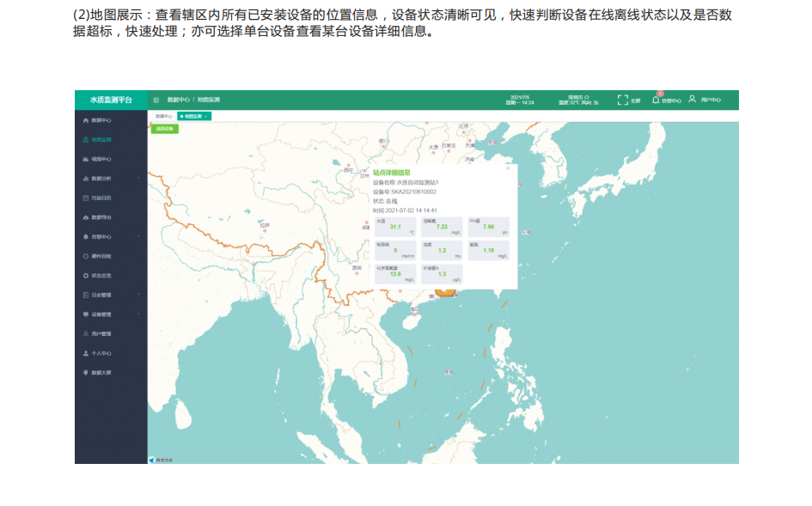Expand the 日志管理 submenu
812x506 pixels.
[137, 295]
